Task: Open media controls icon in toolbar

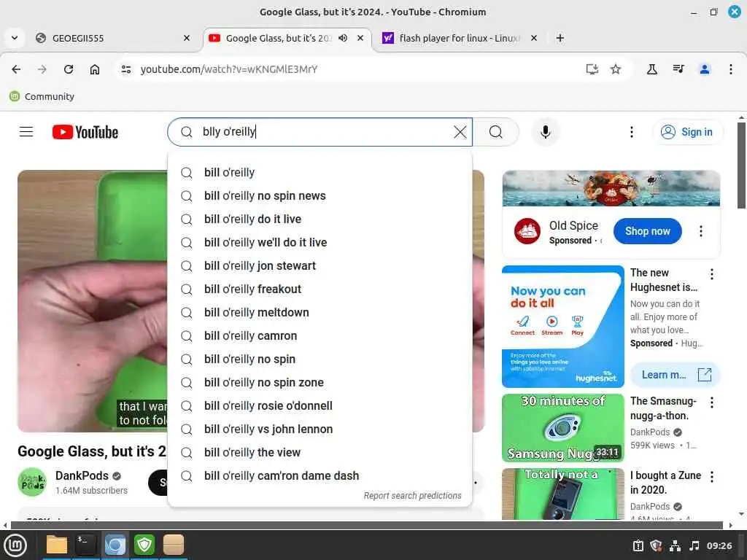Action: (678, 69)
